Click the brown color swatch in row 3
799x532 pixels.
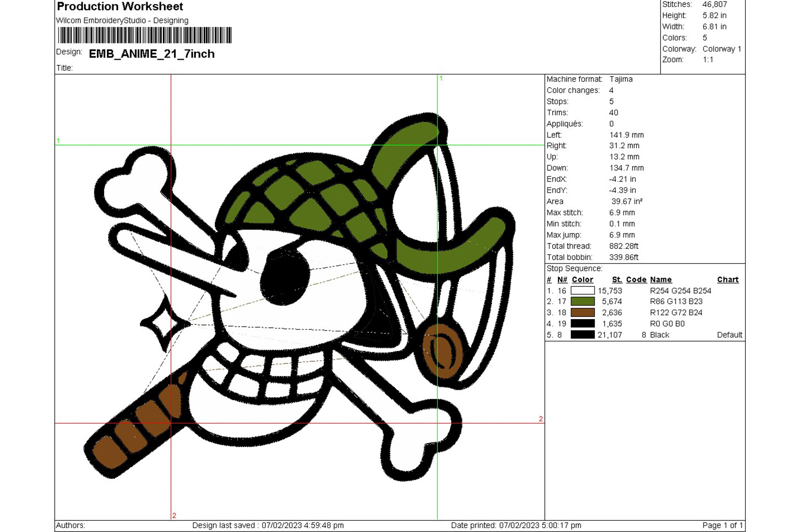point(582,313)
